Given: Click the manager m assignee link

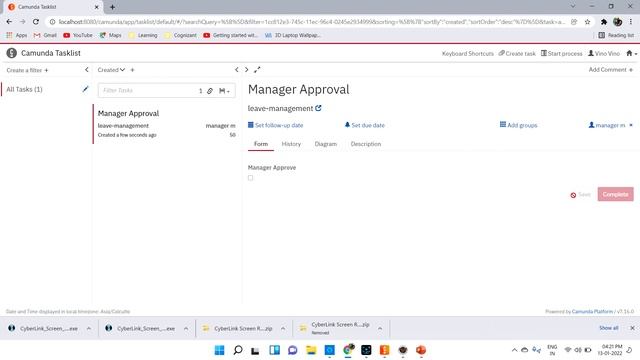Looking at the screenshot, I should [x=607, y=125].
